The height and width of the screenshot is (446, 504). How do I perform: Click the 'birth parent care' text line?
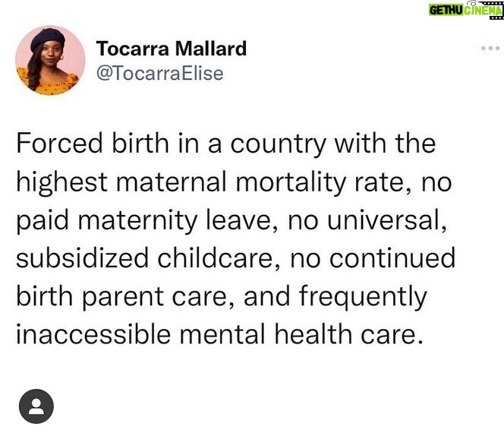pos(222,296)
